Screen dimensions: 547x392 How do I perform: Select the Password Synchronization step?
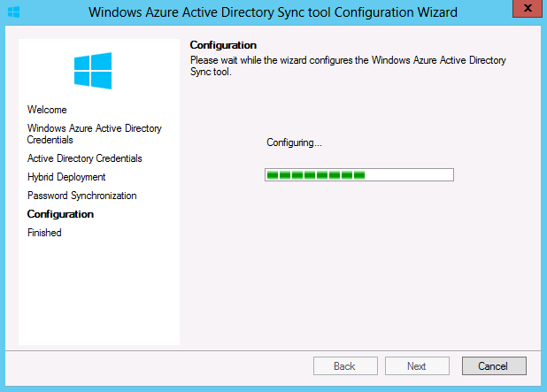click(x=82, y=196)
